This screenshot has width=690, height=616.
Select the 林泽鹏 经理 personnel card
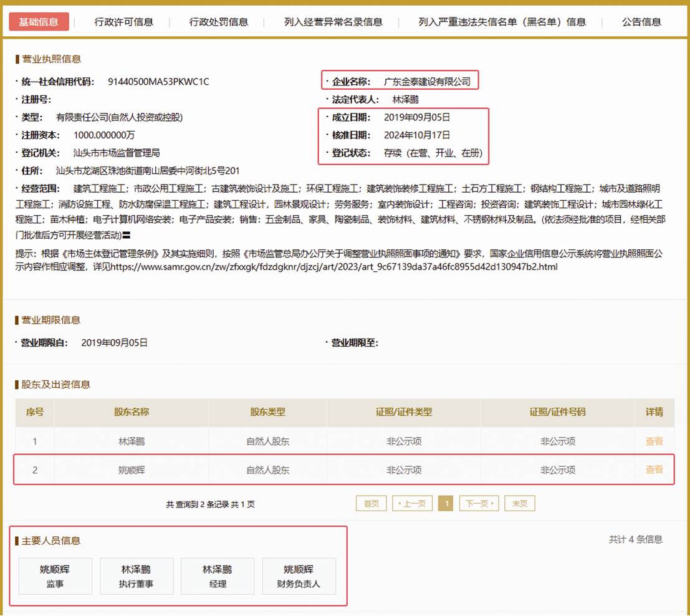point(217,577)
